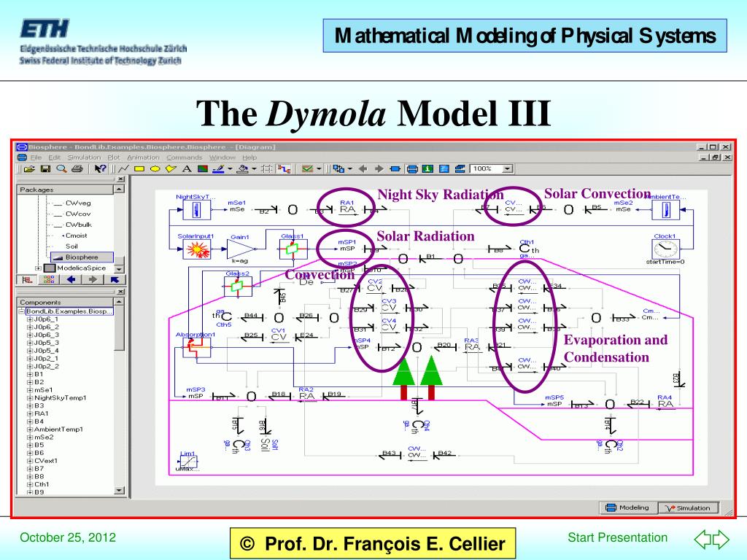The width and height of the screenshot is (747, 560).
Task: Expand the J0p6_1 component node
Action: coord(29,319)
